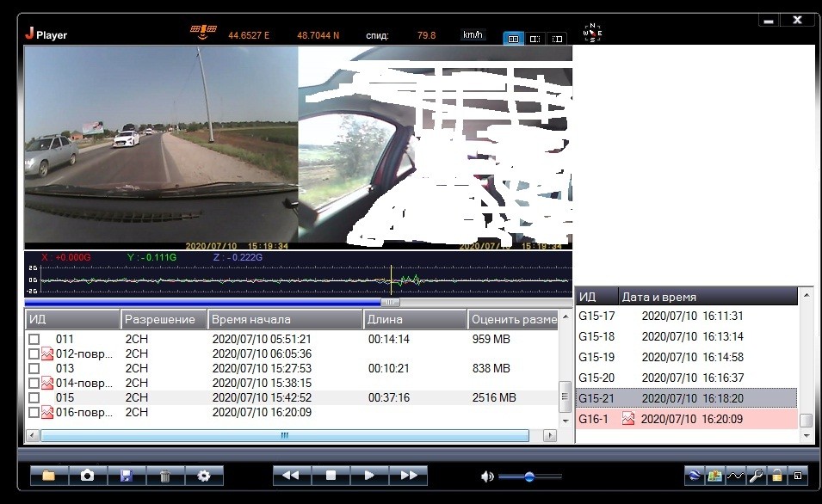Check the box for file 016-повр
The height and width of the screenshot is (504, 822).
pyautogui.click(x=34, y=413)
